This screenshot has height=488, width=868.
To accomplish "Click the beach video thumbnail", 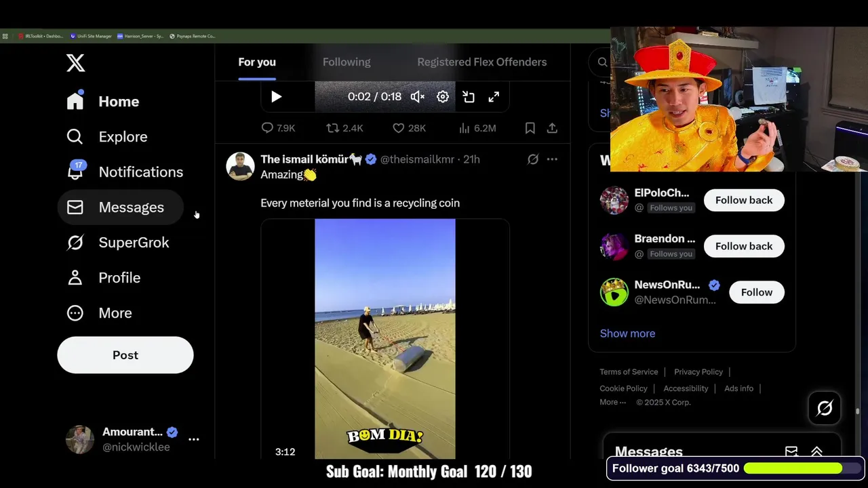I will coord(385,339).
